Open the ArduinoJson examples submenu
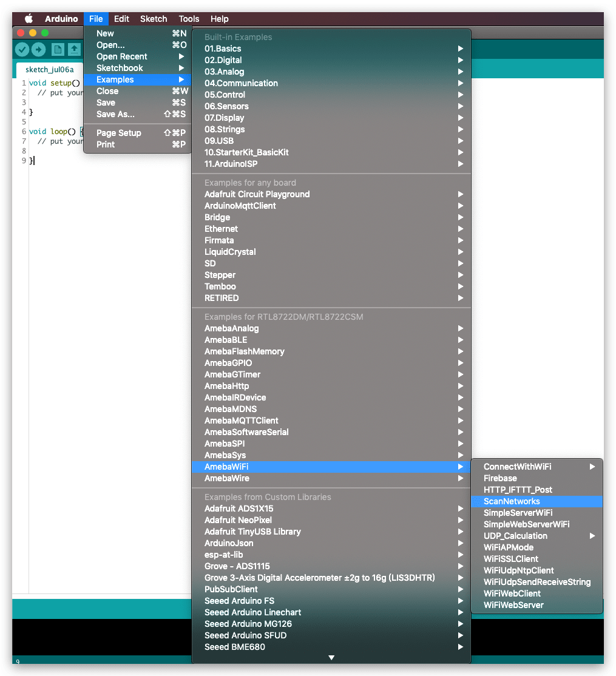 [331, 543]
